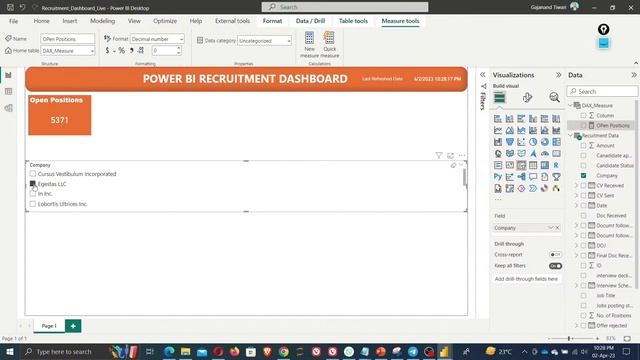Viewport: 640px width, 360px height.
Task: Select the stacked bar chart visual
Action: tap(498, 119)
